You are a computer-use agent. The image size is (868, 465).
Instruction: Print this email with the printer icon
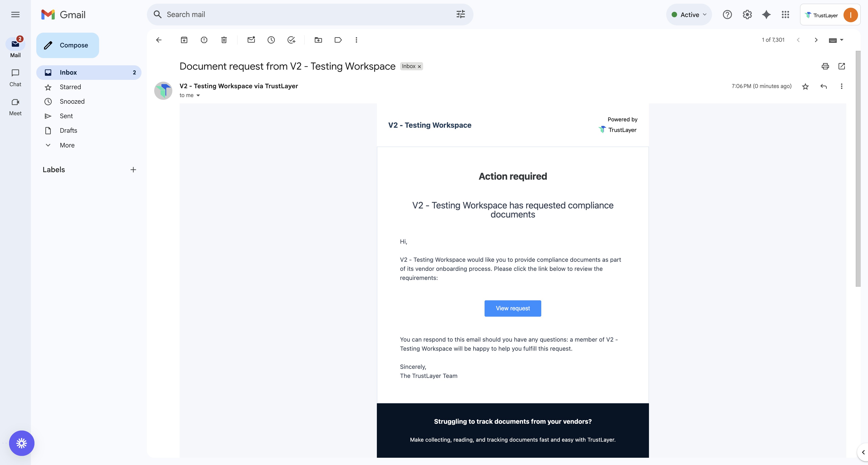(x=825, y=66)
